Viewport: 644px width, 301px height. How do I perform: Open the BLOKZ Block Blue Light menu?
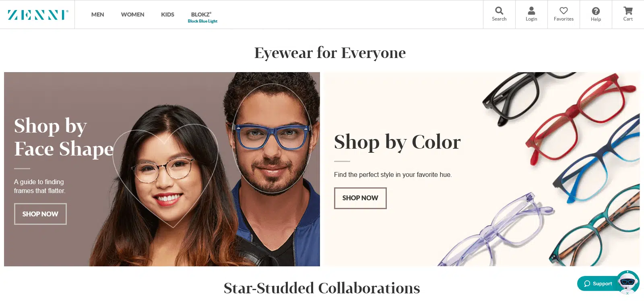click(x=202, y=17)
